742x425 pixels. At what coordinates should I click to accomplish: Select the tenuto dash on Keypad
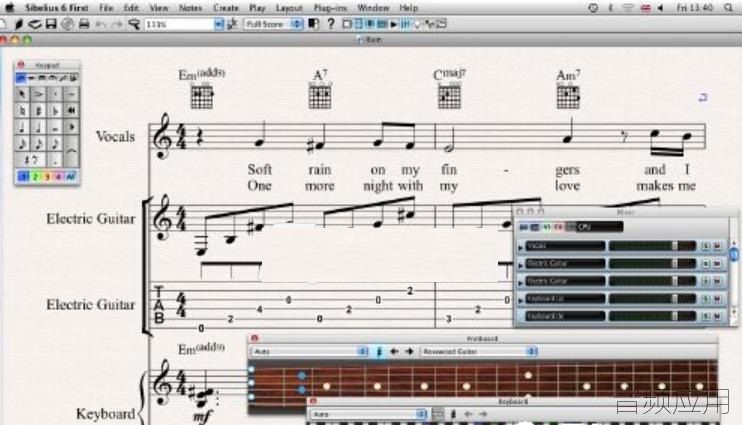point(71,94)
